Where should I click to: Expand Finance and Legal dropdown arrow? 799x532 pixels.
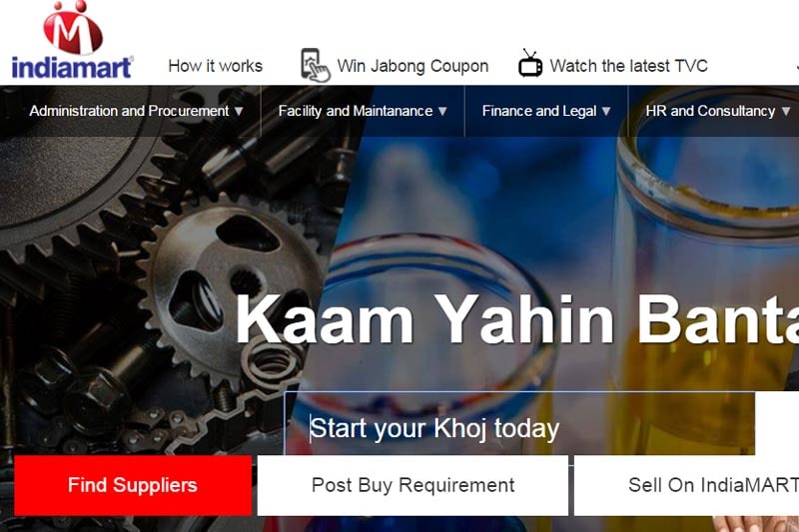coord(606,111)
